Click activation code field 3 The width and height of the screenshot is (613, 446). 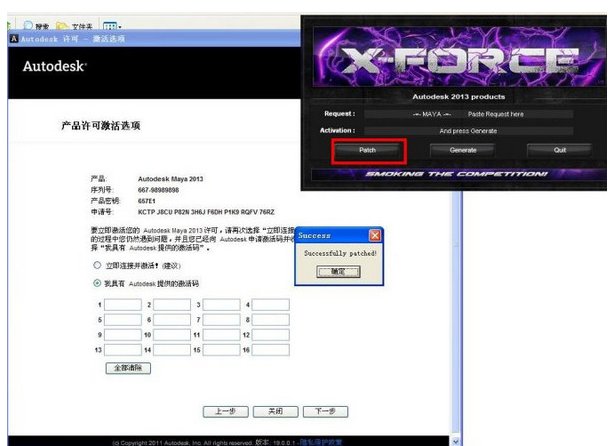click(x=221, y=304)
